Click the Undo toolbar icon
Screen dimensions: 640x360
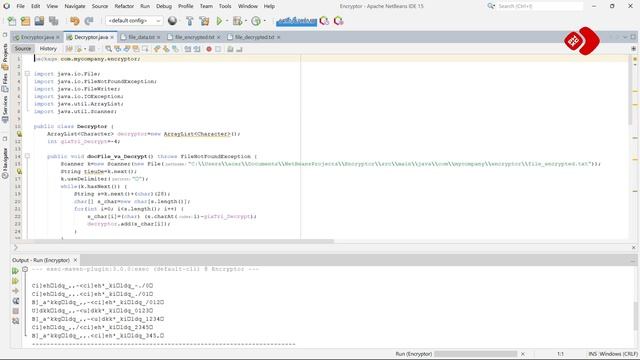pos(74,21)
